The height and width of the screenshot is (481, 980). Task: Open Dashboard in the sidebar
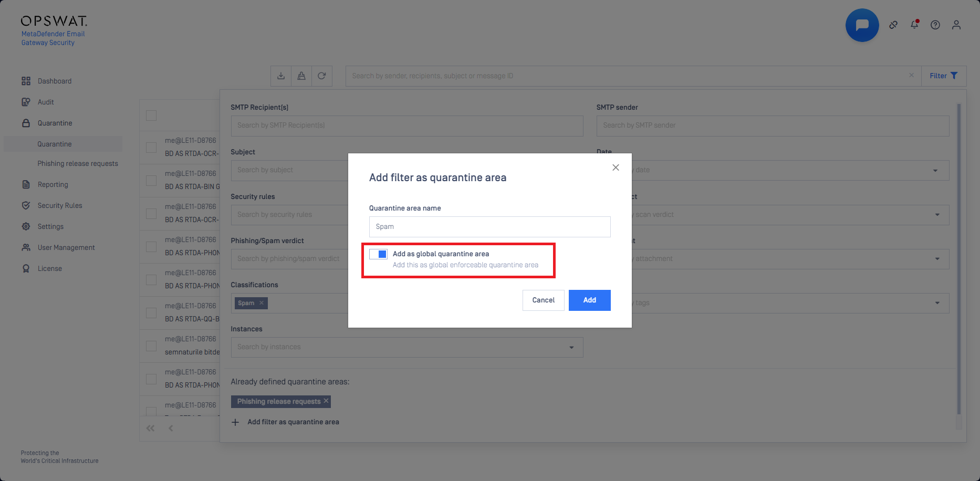pyautogui.click(x=55, y=81)
